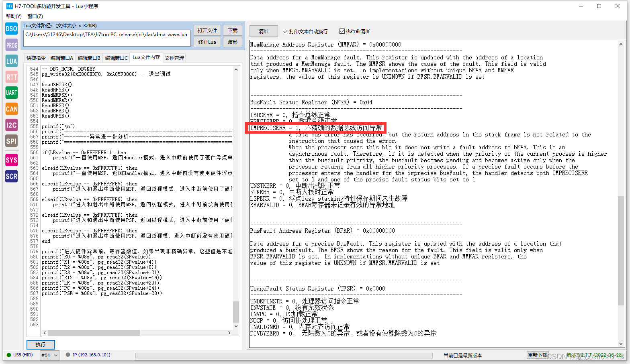The image size is (630, 364).
Task: Toggle 打印文本自动换行 checkbox
Action: click(x=285, y=31)
